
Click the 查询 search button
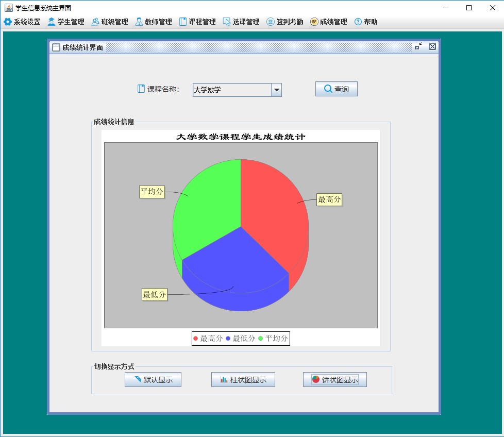point(336,89)
